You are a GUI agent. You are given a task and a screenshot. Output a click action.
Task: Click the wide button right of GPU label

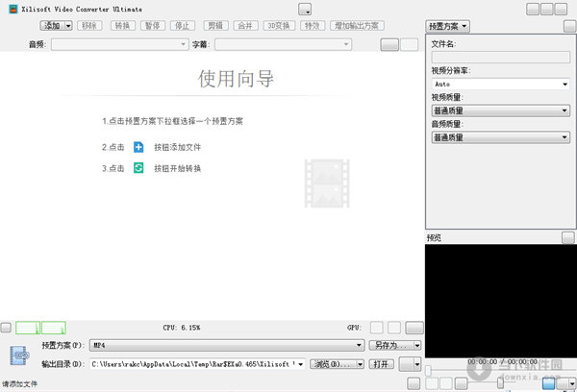414,328
